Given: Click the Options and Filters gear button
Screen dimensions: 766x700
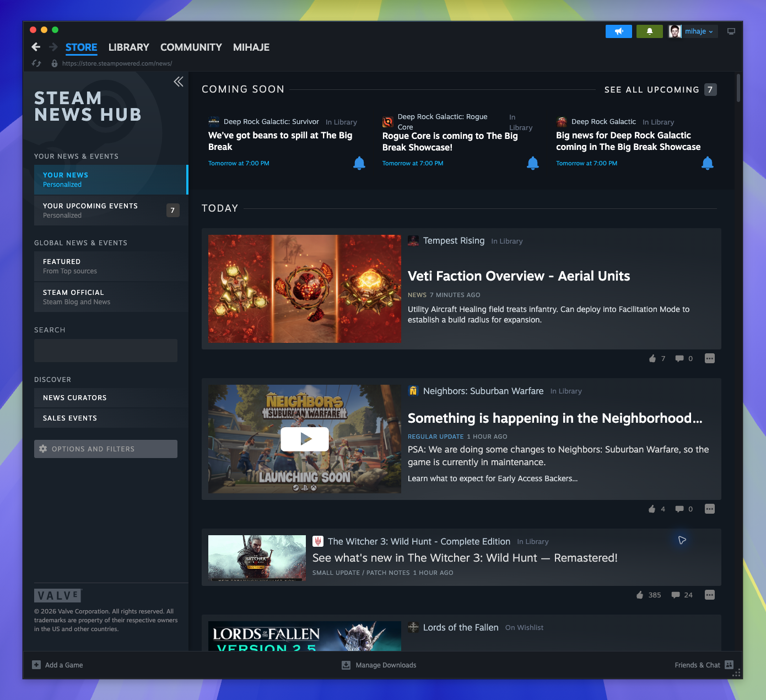Looking at the screenshot, I should pos(106,449).
